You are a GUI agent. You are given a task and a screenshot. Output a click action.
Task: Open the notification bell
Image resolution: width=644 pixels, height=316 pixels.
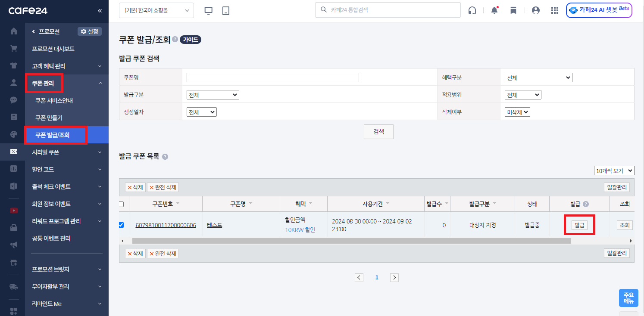point(494,10)
